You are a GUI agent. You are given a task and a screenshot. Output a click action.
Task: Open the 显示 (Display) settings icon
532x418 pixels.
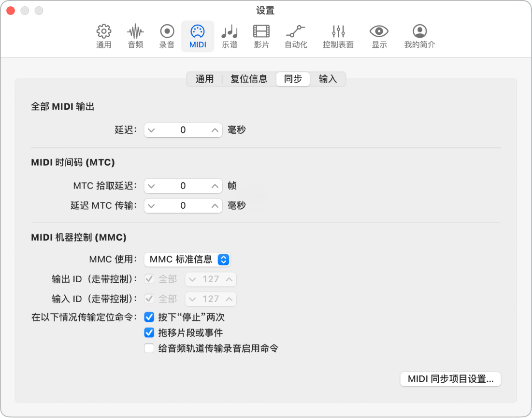click(x=379, y=36)
